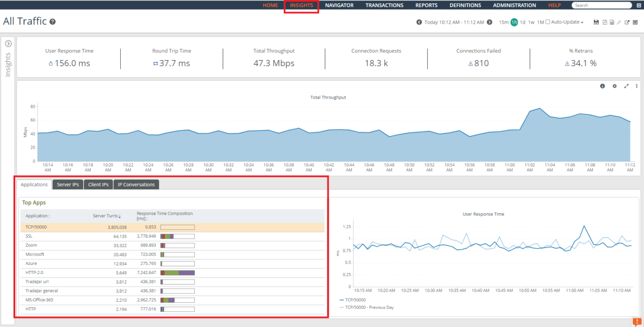Open the Auto-Update dropdown
Viewport: 644px width, 327px height.
click(583, 22)
